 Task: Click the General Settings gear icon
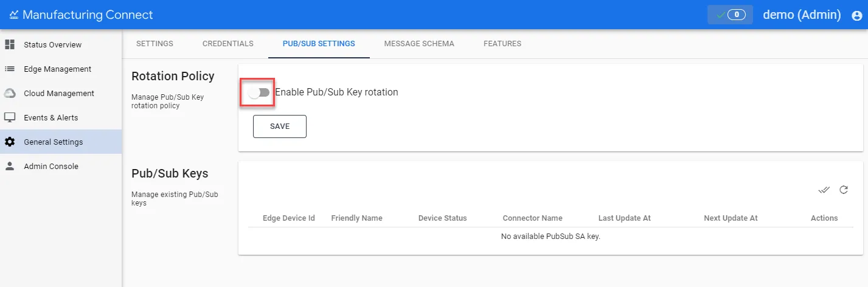tap(10, 142)
